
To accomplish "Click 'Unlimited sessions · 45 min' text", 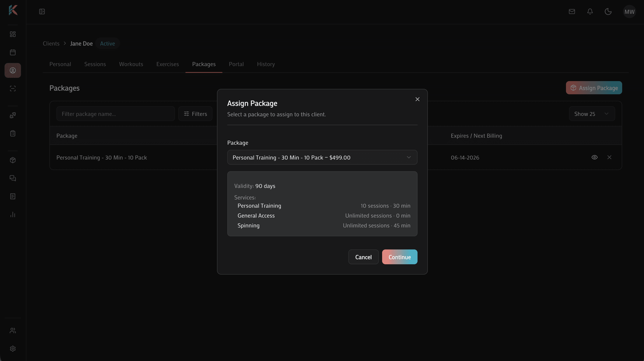I will pyautogui.click(x=377, y=226).
